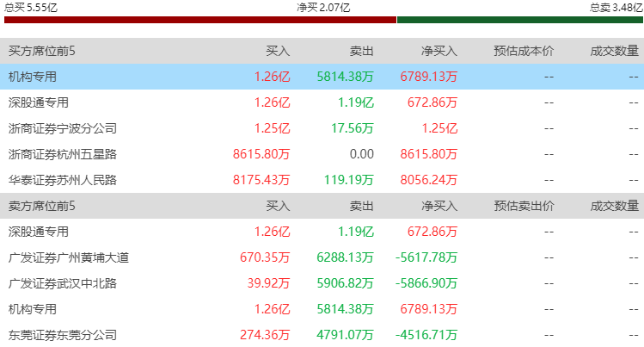
Task: Click the '17.56万' sell value
Action: (353, 128)
